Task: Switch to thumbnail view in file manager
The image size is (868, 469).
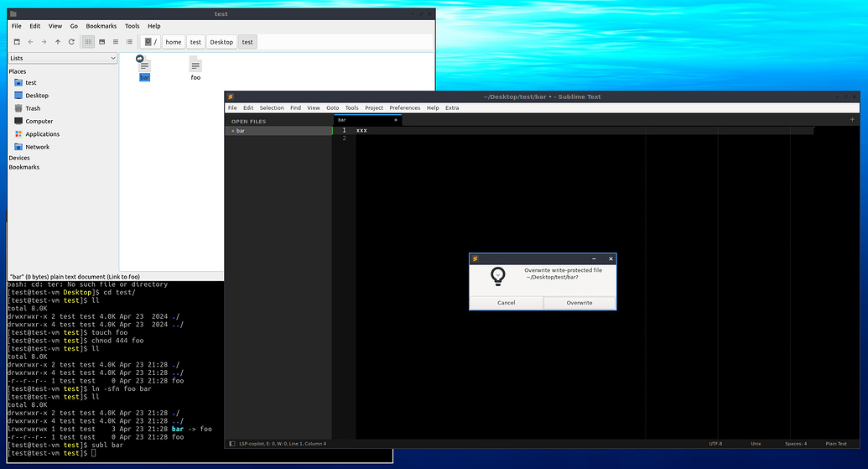Action: click(102, 42)
